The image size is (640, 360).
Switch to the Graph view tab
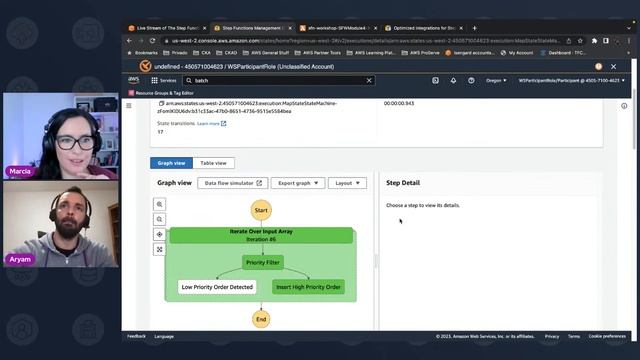171,163
